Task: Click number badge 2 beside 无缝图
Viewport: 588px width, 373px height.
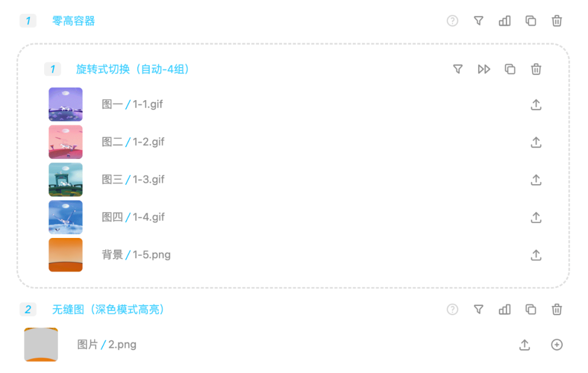Action: pyautogui.click(x=28, y=310)
